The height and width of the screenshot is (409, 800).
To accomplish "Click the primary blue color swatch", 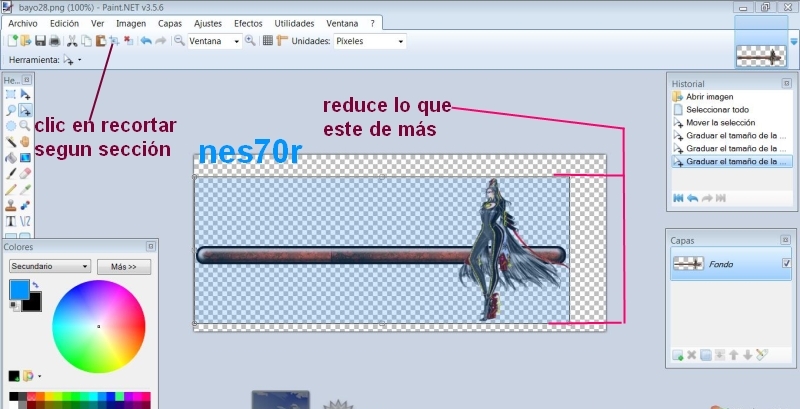I will [18, 289].
